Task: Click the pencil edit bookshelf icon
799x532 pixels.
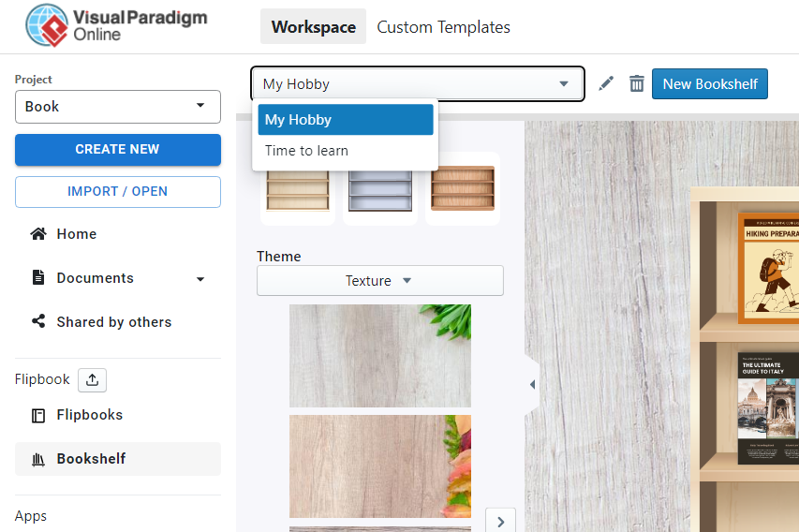Action: pyautogui.click(x=606, y=83)
